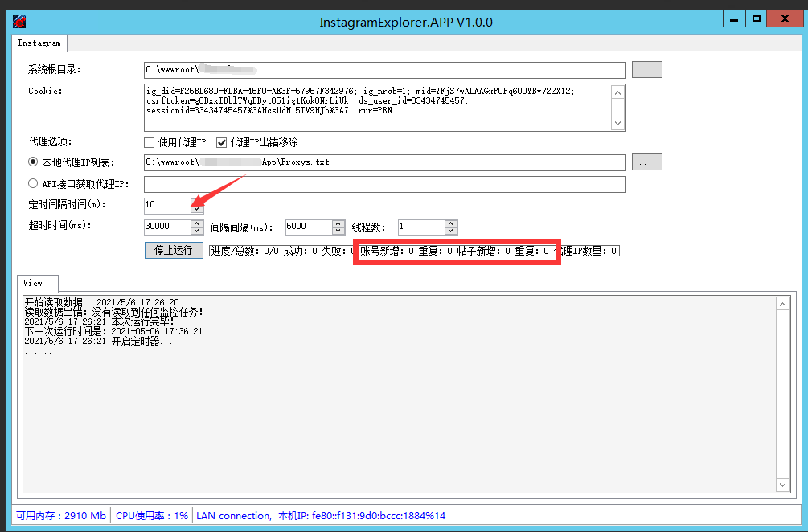The height and width of the screenshot is (532, 808).
Task: Click the 停止运行 button
Action: pyautogui.click(x=174, y=250)
